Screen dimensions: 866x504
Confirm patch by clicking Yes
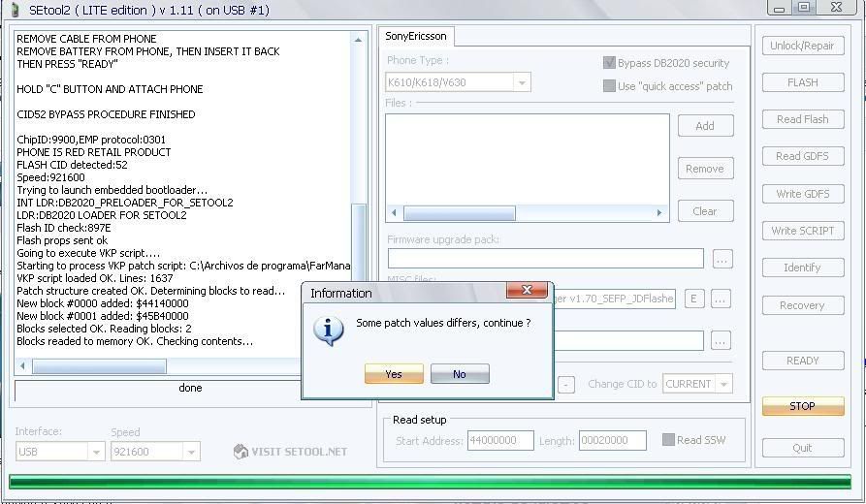(x=394, y=374)
